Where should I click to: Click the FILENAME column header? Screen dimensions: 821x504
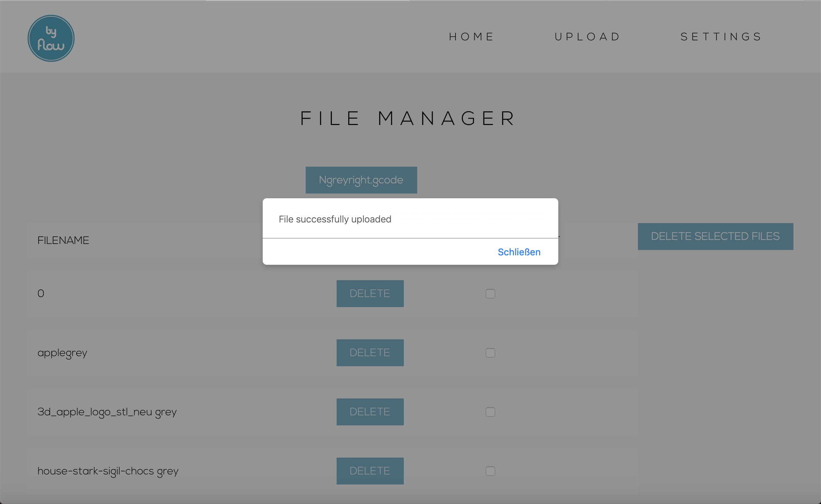click(x=63, y=241)
